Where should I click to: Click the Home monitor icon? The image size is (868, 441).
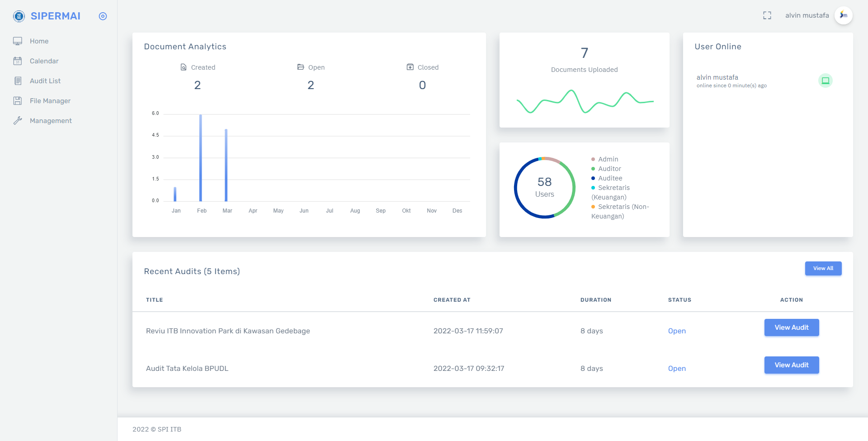[x=18, y=41]
